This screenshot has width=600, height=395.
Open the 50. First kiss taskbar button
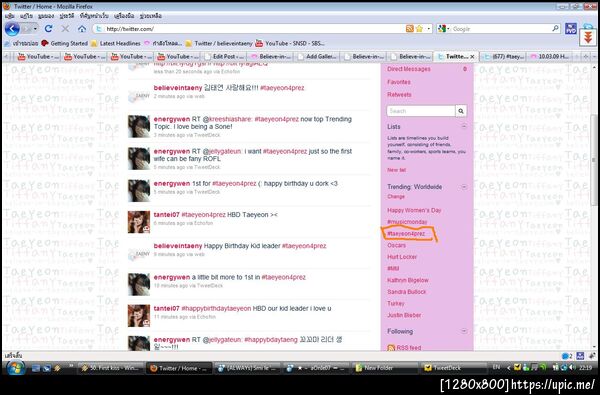[x=111, y=368]
